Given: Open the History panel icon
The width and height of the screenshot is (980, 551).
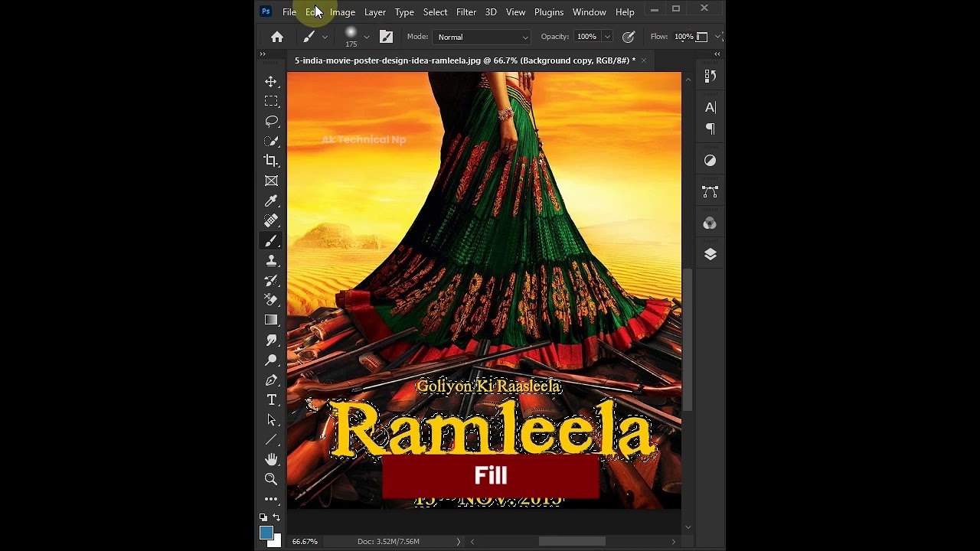Looking at the screenshot, I should coord(710,76).
